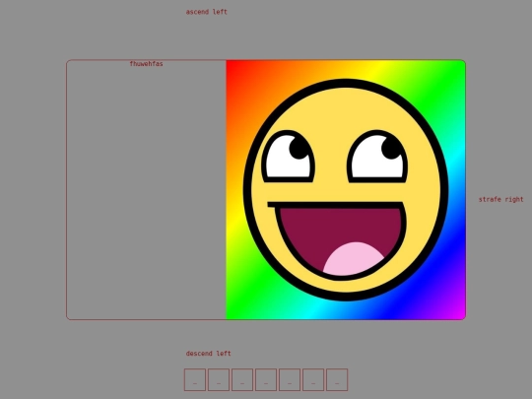The width and height of the screenshot is (532, 399).
Task: Click the awesome smiley face image
Action: pyautogui.click(x=346, y=190)
